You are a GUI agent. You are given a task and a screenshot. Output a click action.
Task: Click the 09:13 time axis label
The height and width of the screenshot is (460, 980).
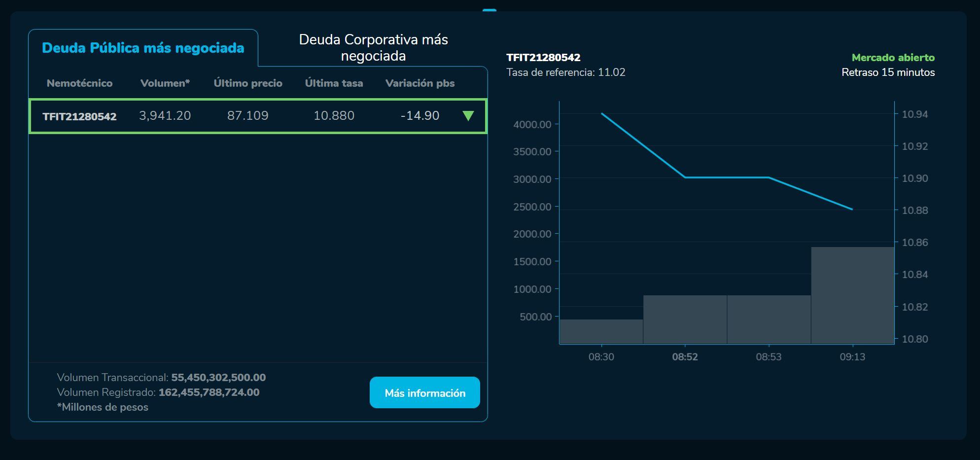click(x=852, y=356)
